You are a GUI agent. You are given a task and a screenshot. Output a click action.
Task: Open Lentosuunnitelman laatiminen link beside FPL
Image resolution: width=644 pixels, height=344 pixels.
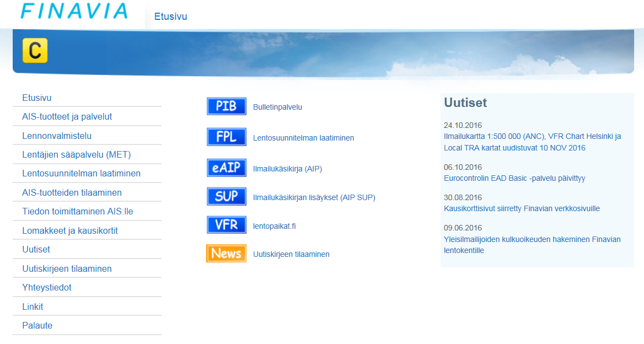point(303,138)
